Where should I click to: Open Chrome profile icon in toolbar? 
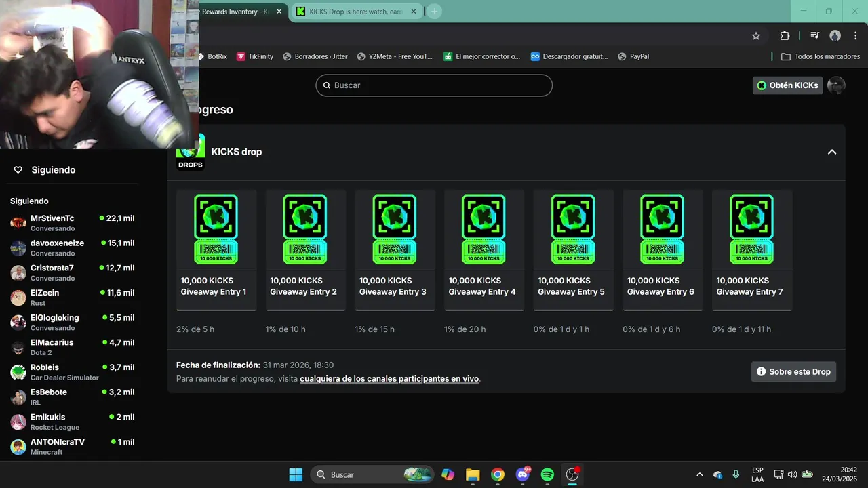pyautogui.click(x=835, y=36)
